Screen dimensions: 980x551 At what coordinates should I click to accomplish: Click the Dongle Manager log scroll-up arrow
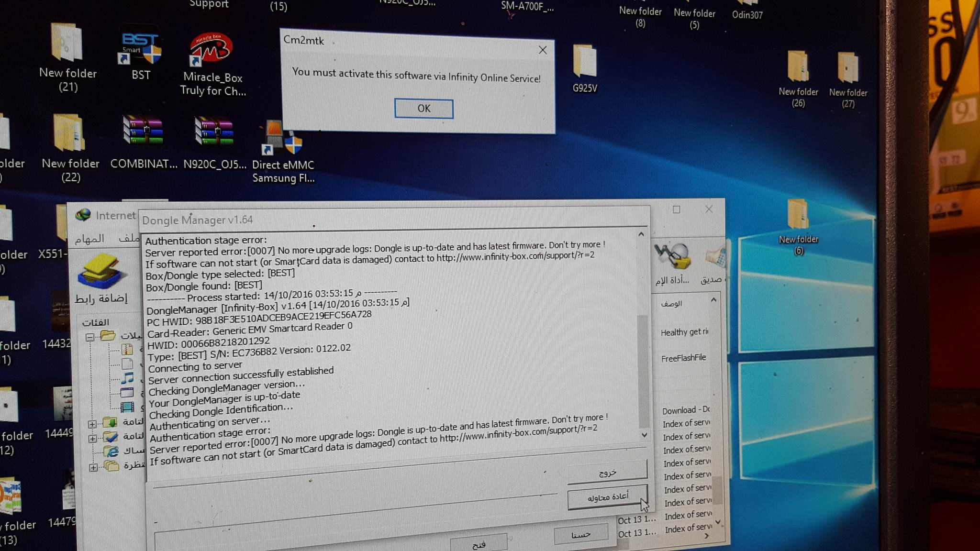(641, 234)
